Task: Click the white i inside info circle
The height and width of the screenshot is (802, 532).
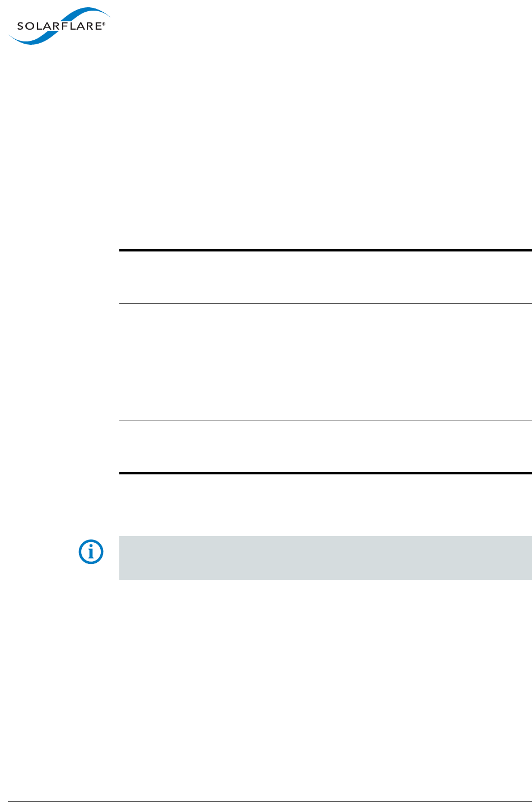Action: click(x=91, y=553)
